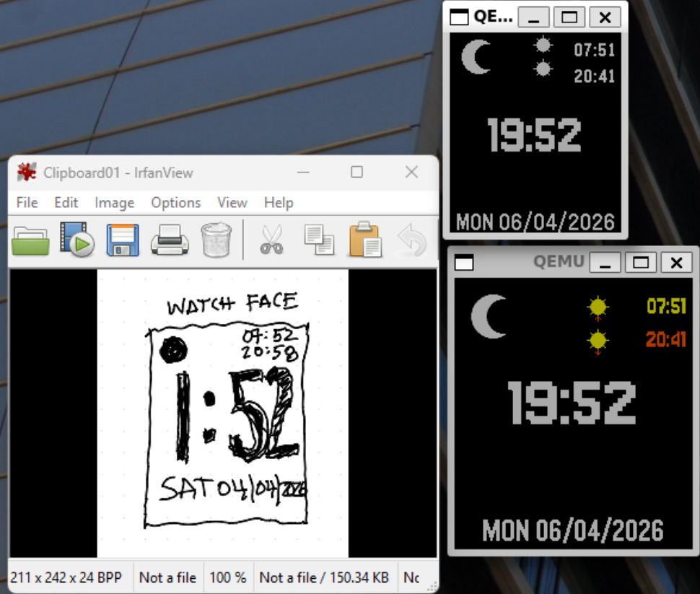Open the File menu

click(27, 203)
